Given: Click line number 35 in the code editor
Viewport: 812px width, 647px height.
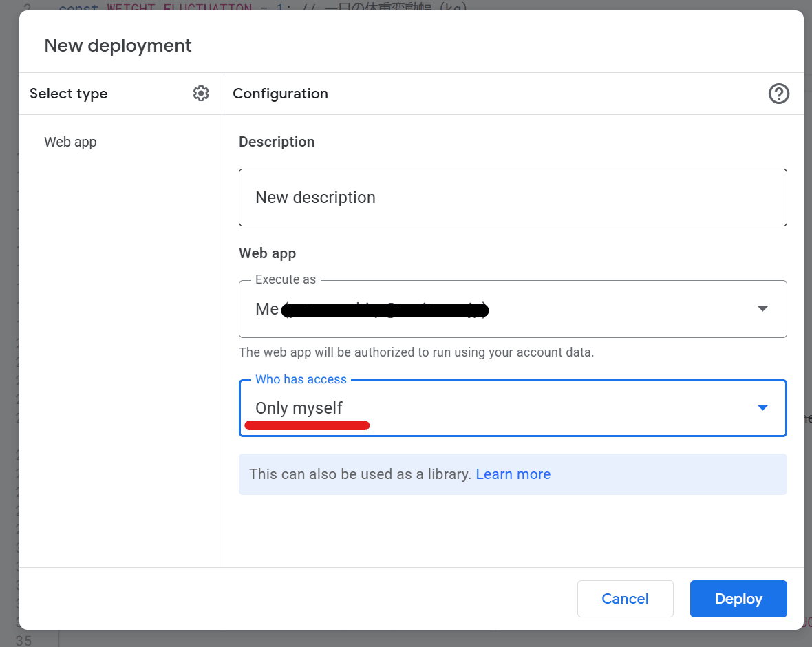Looking at the screenshot, I should tap(23, 641).
